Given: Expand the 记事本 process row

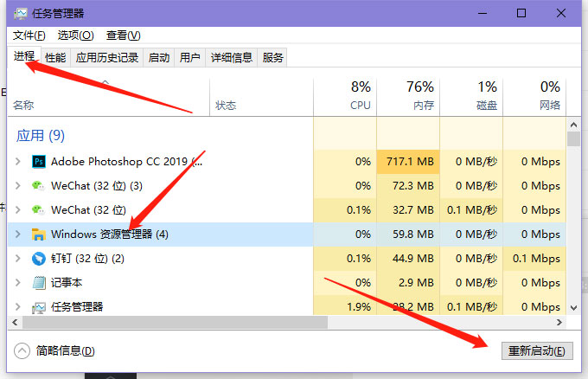Looking at the screenshot, I should [17, 283].
